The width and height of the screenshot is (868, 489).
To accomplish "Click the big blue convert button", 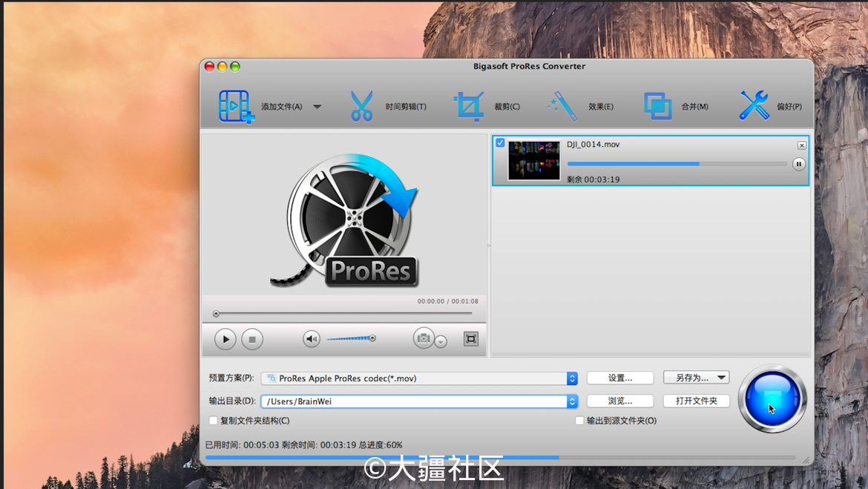I will point(772,398).
